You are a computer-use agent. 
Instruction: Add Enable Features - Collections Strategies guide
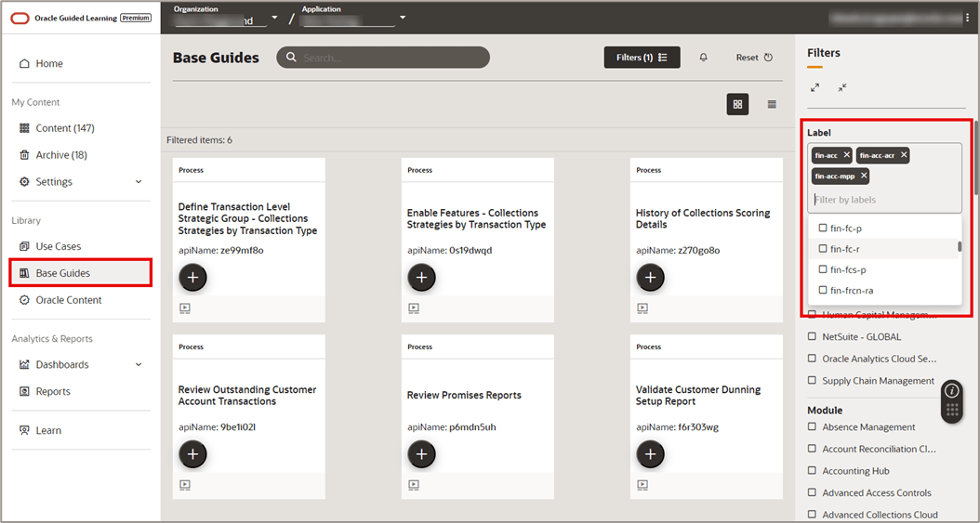pos(421,278)
